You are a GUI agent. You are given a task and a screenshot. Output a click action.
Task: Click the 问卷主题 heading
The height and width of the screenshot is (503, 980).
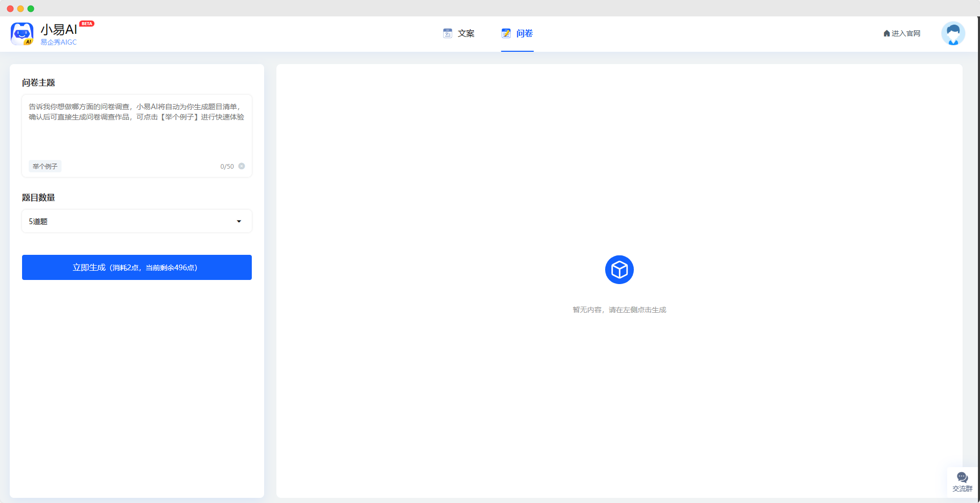click(x=38, y=83)
